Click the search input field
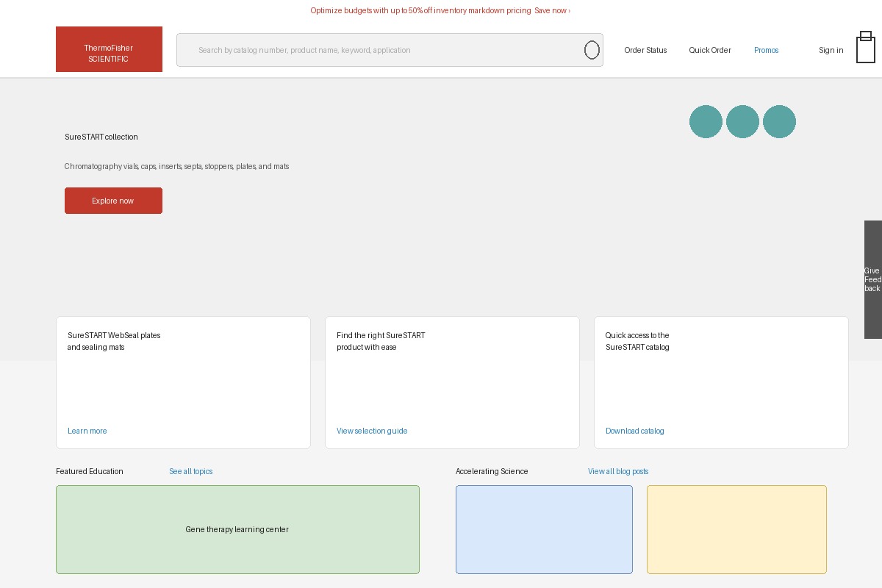The width and height of the screenshot is (882, 588). tap(390, 50)
